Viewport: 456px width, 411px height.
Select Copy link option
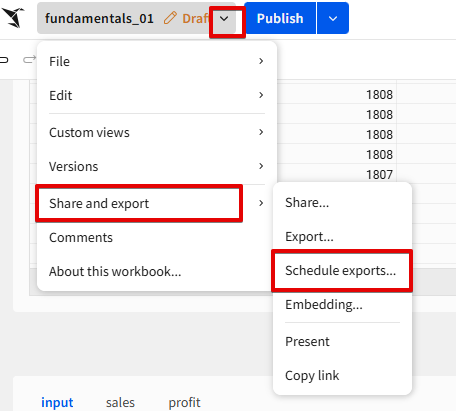tap(342, 375)
